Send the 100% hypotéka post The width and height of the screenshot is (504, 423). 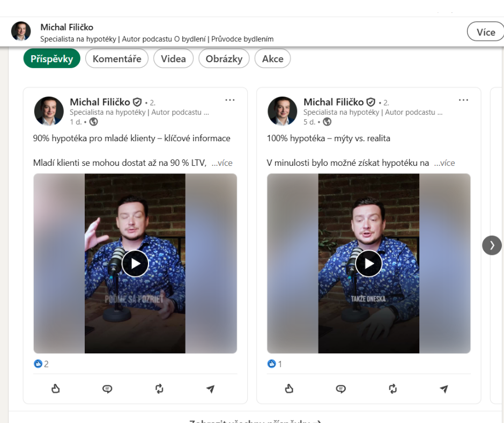coord(444,389)
